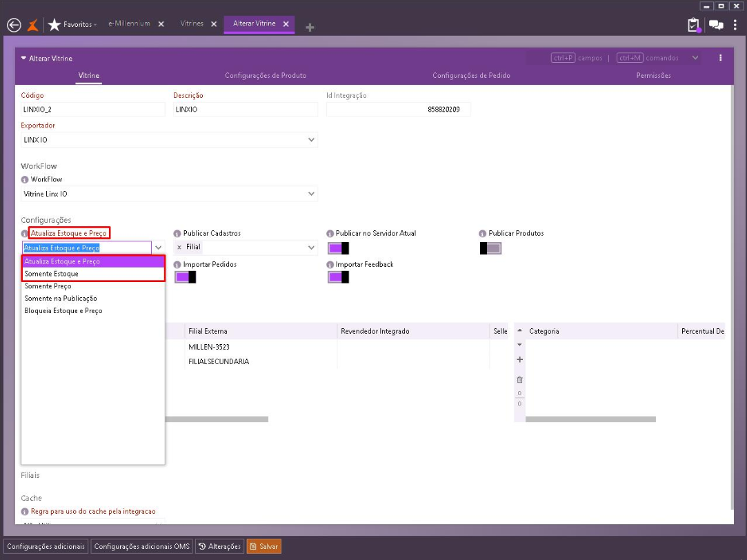
Task: Click filiais table horizontal scrollbar
Action: 217,419
